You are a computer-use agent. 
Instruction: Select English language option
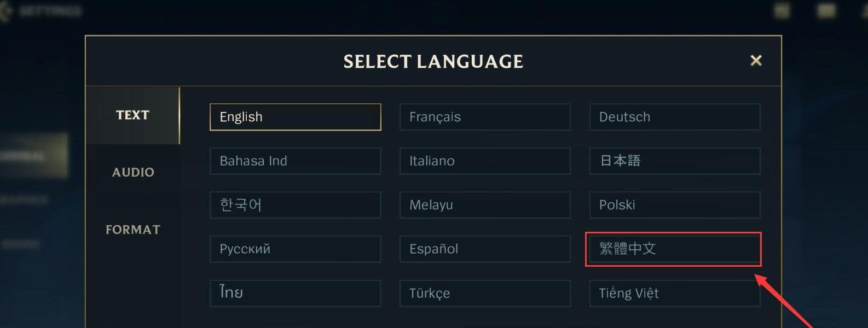[296, 117]
